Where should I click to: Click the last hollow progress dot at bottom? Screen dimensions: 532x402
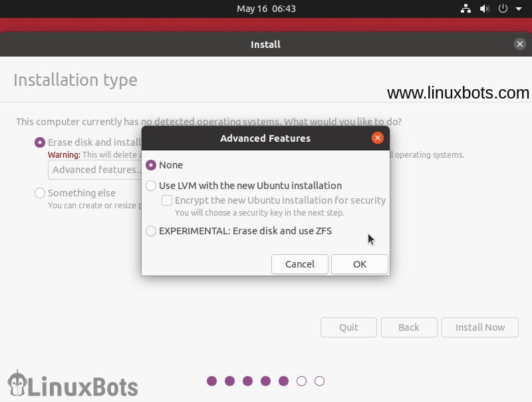click(319, 381)
